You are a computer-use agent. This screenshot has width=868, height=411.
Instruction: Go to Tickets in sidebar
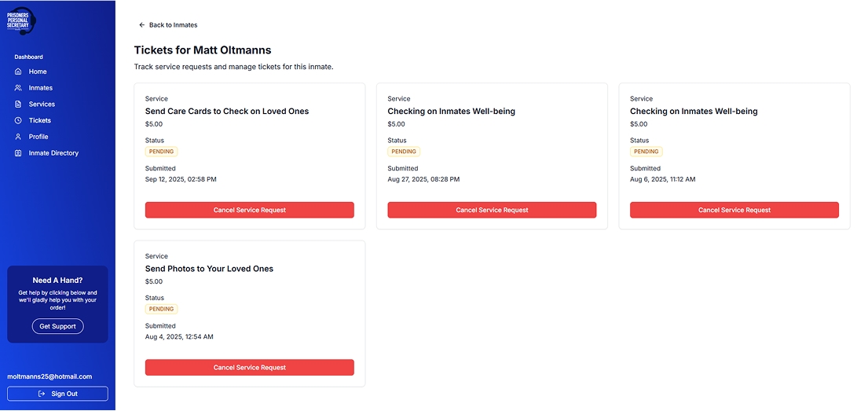pos(39,120)
